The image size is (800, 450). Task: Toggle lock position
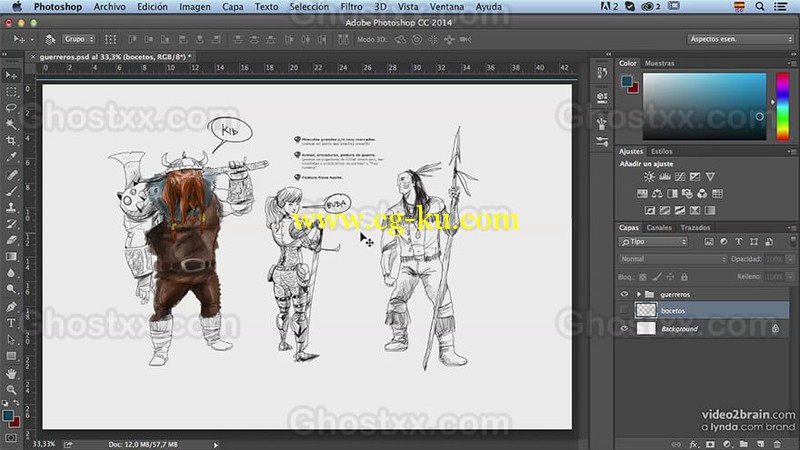(670, 277)
